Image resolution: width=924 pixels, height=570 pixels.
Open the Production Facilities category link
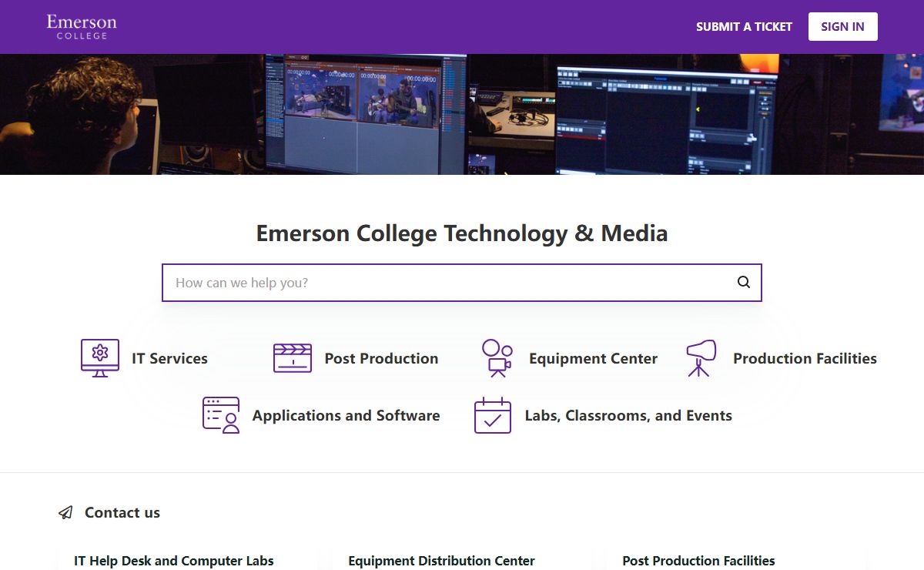[805, 358]
